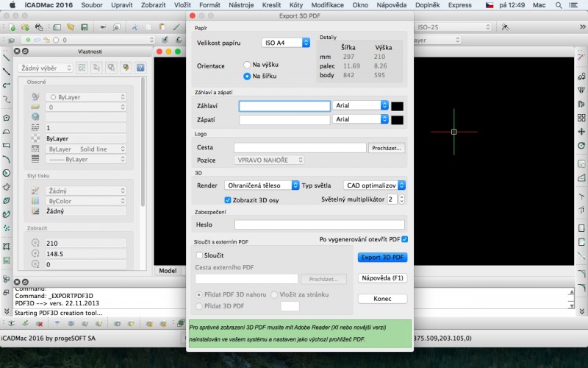This screenshot has height=368, width=588.
Task: Click the green checkmark icon in bottom toolbar
Action: coord(25,323)
